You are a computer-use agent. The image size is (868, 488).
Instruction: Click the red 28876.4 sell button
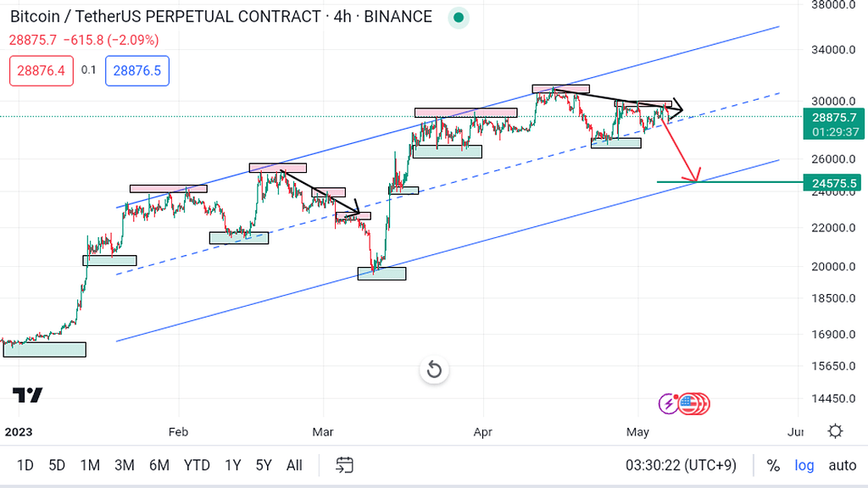click(42, 70)
